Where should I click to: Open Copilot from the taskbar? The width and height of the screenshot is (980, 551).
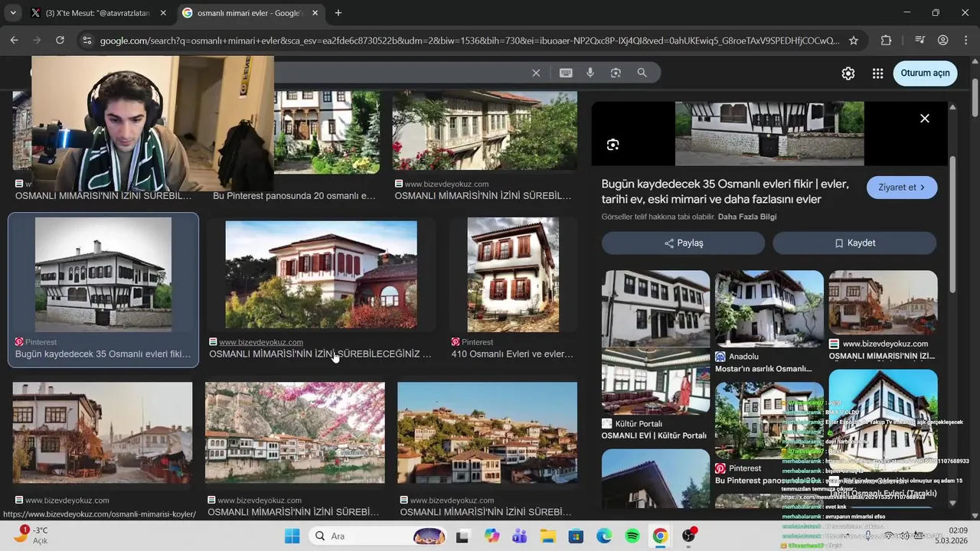[492, 536]
